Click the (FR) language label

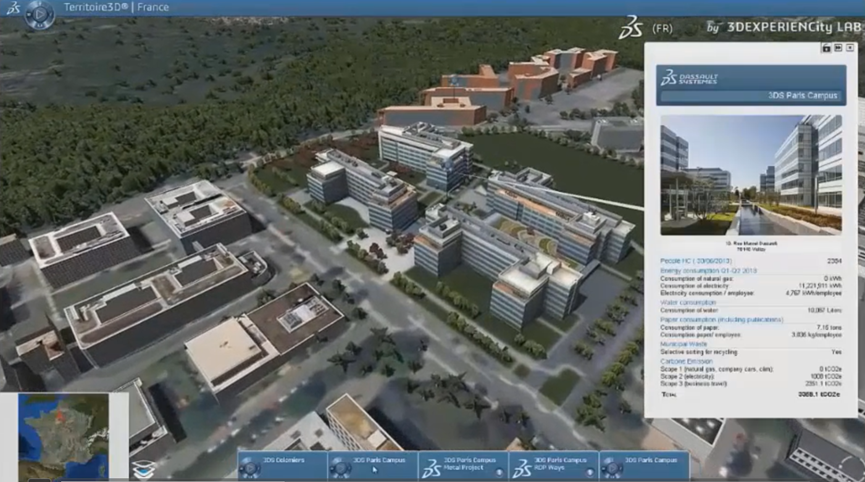point(663,28)
